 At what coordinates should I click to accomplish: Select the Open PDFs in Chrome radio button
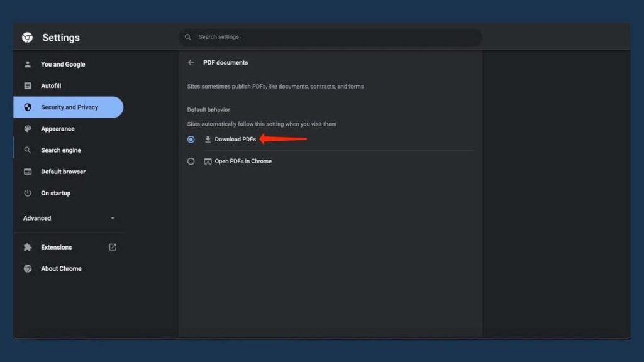click(191, 162)
